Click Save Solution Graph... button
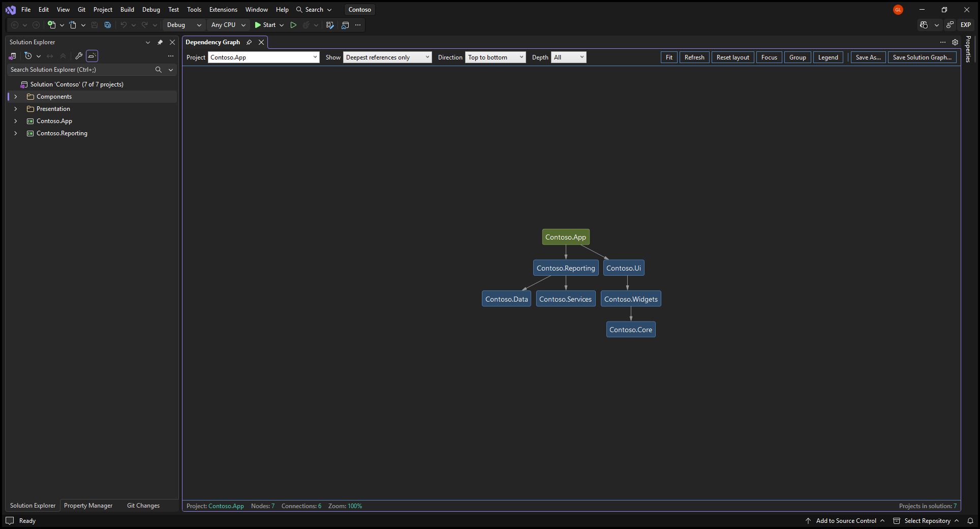This screenshot has width=980, height=529. [x=922, y=57]
